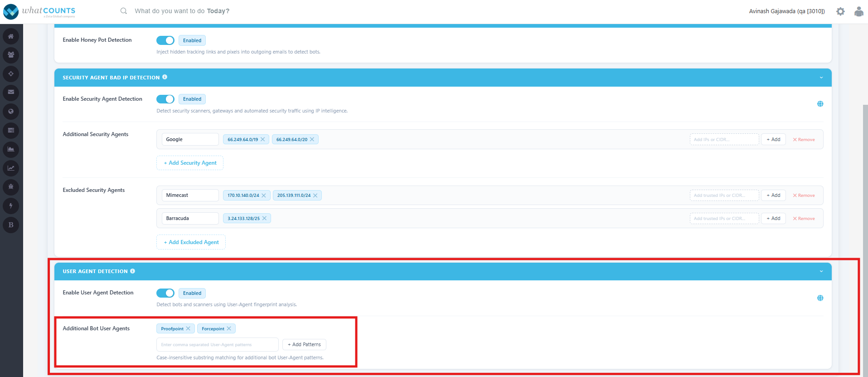This screenshot has height=377, width=868.
Task: Open settings gear in top bar
Action: (840, 11)
